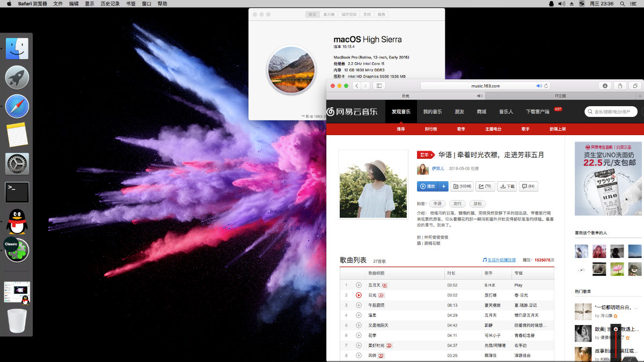The image size is (644, 362).
Task: Click the 下载 download button
Action: 507,186
